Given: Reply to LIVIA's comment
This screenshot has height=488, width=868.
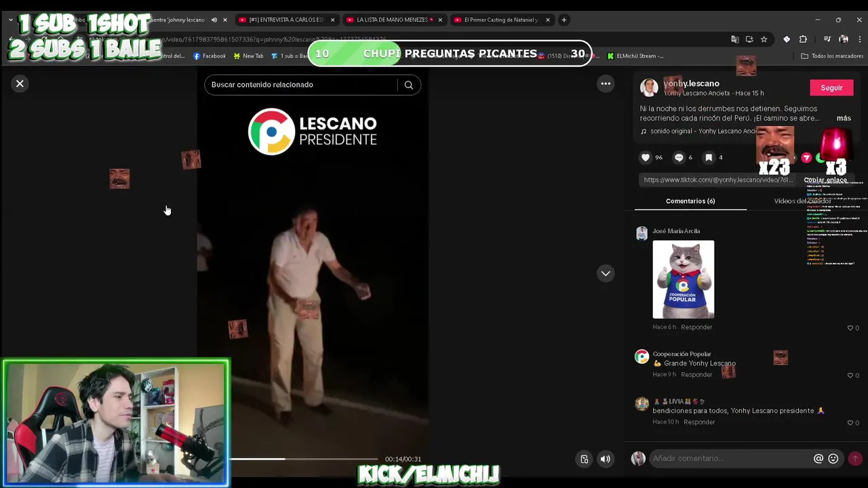Looking at the screenshot, I should 699,422.
